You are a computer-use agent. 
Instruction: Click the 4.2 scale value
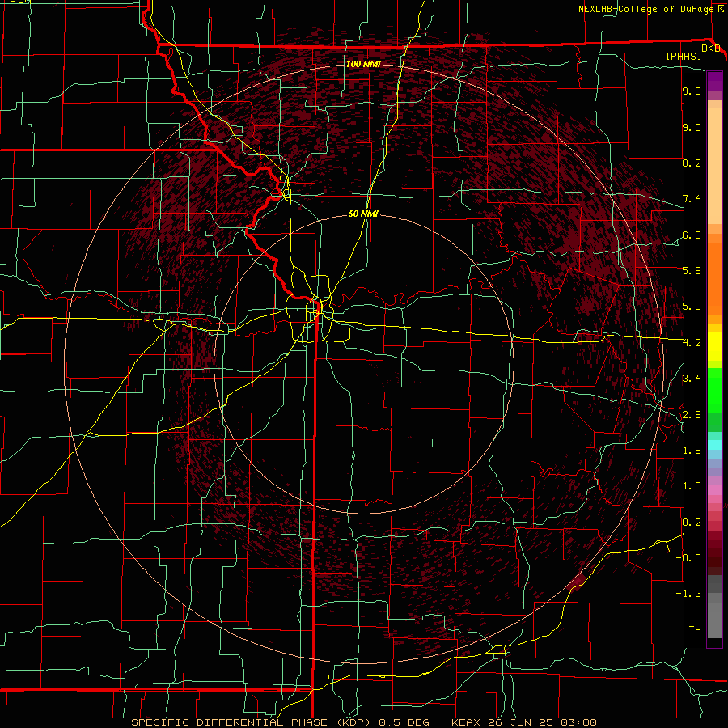[692, 343]
